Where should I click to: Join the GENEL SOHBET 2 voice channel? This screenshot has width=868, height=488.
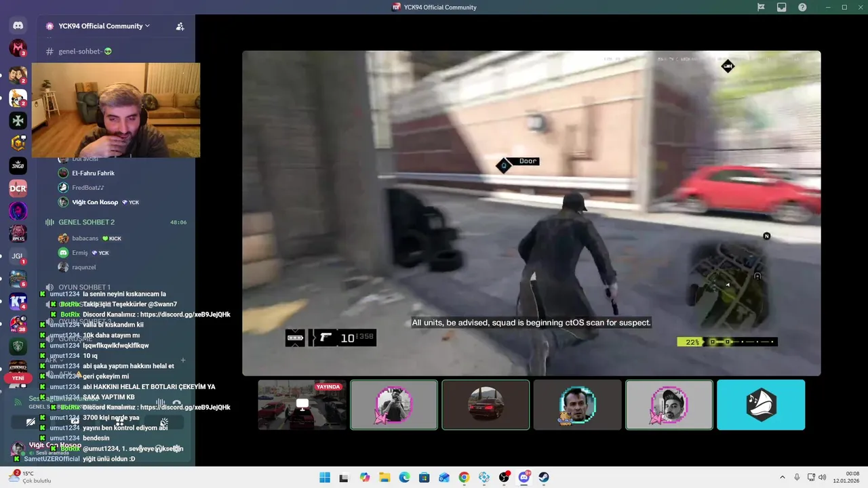86,222
